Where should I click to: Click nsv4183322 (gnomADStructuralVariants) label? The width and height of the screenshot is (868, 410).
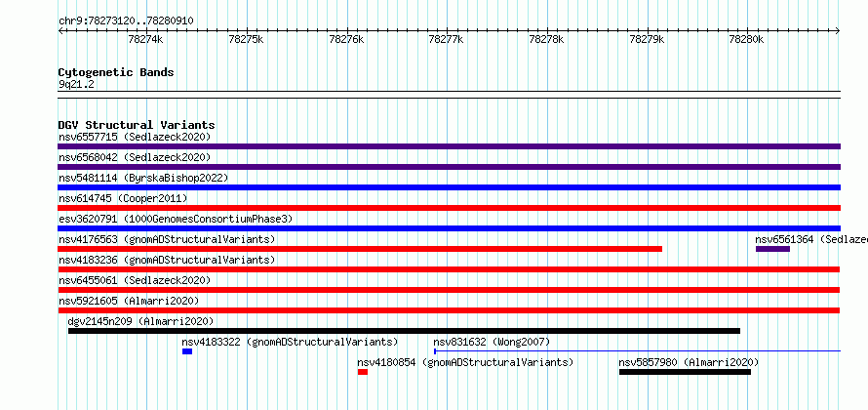point(290,342)
